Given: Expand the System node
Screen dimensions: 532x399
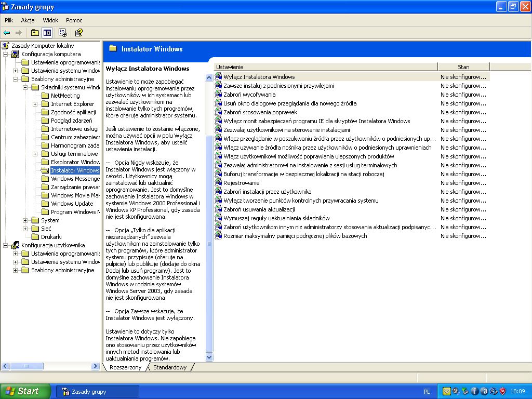Looking at the screenshot, I should (25, 220).
